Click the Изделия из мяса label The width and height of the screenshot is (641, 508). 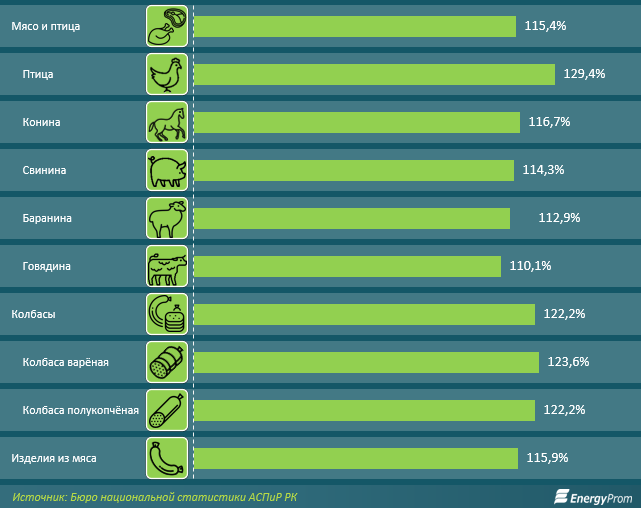coord(54,458)
